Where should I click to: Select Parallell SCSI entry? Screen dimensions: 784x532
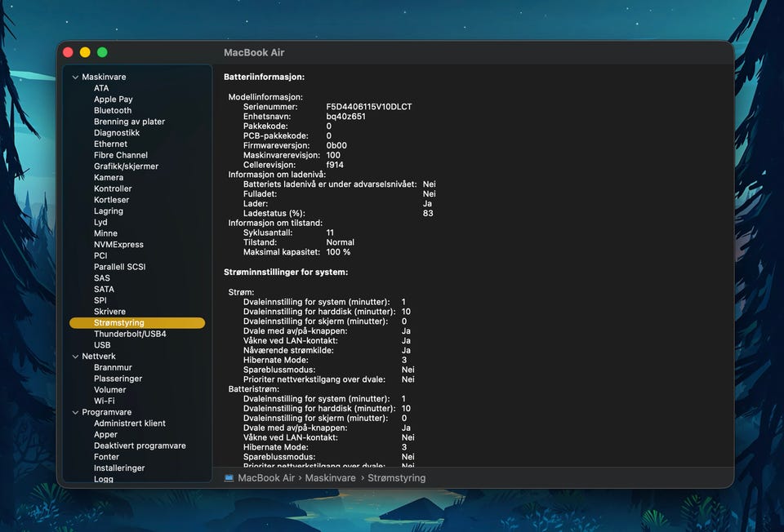coord(119,267)
